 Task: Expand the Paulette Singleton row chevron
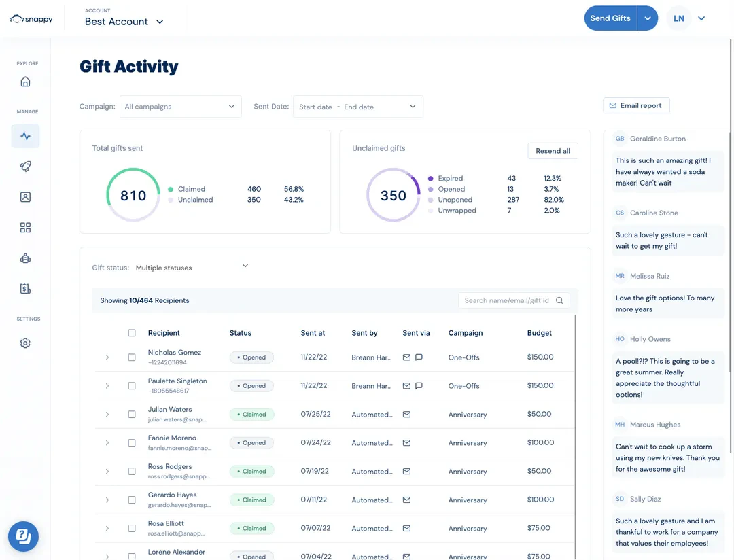pyautogui.click(x=107, y=386)
